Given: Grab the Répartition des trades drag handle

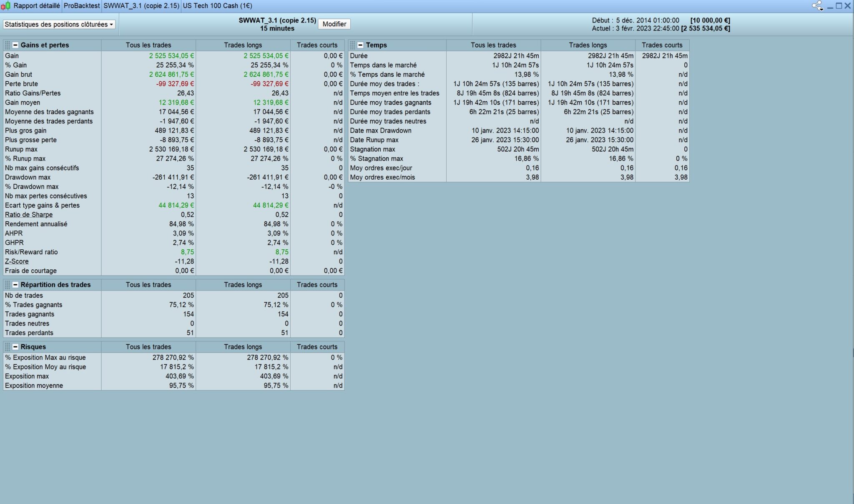Looking at the screenshot, I should (x=8, y=285).
